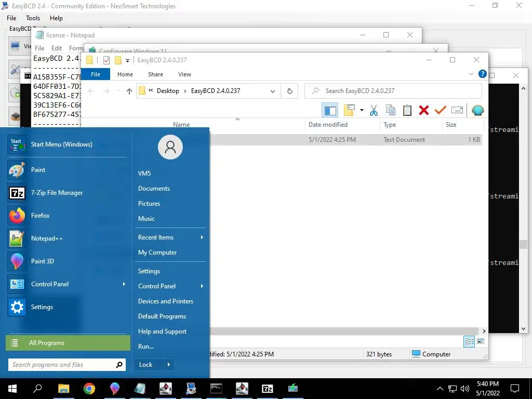
Task: Switch to the Share ribbon tab
Action: pos(155,74)
